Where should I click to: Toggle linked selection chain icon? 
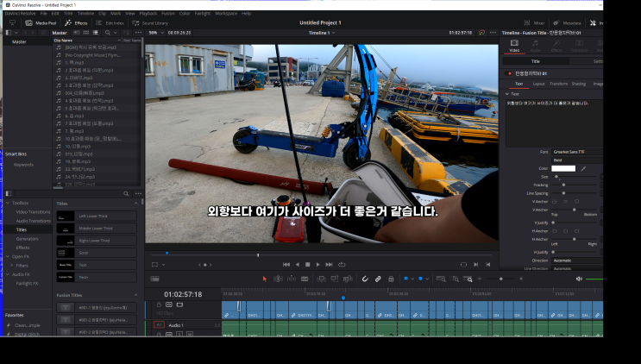(x=378, y=279)
